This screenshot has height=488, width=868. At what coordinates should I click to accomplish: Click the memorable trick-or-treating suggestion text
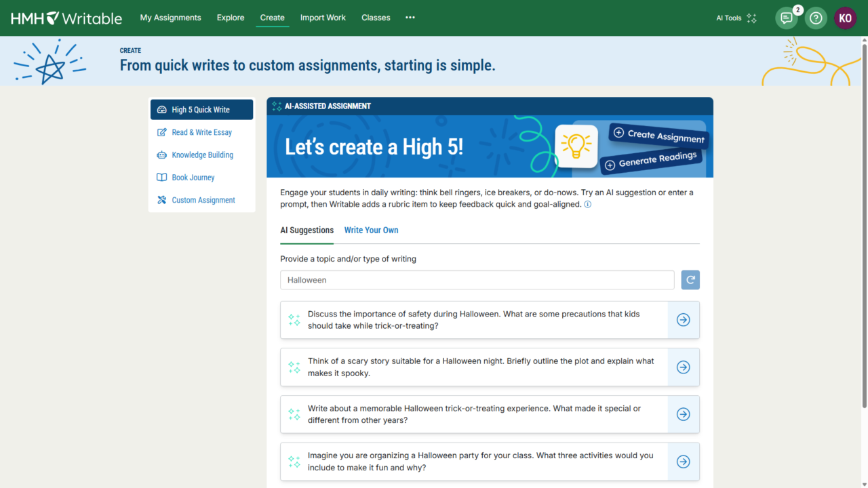pyautogui.click(x=474, y=414)
